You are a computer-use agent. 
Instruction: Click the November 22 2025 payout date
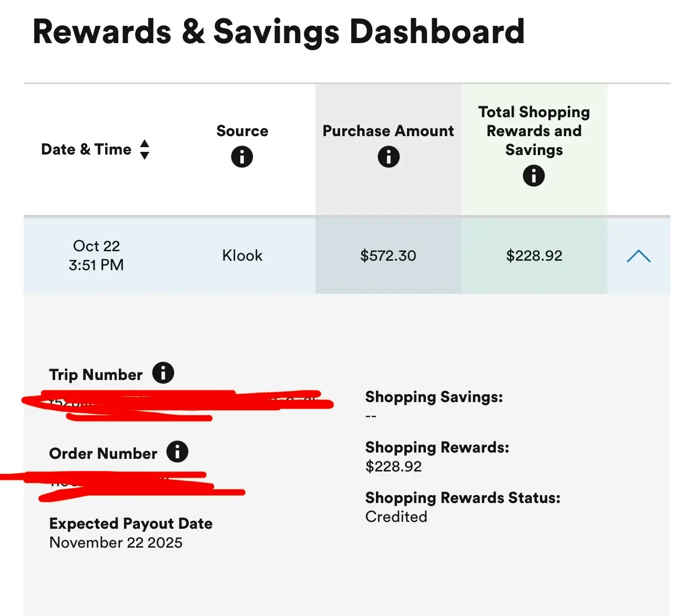click(116, 542)
